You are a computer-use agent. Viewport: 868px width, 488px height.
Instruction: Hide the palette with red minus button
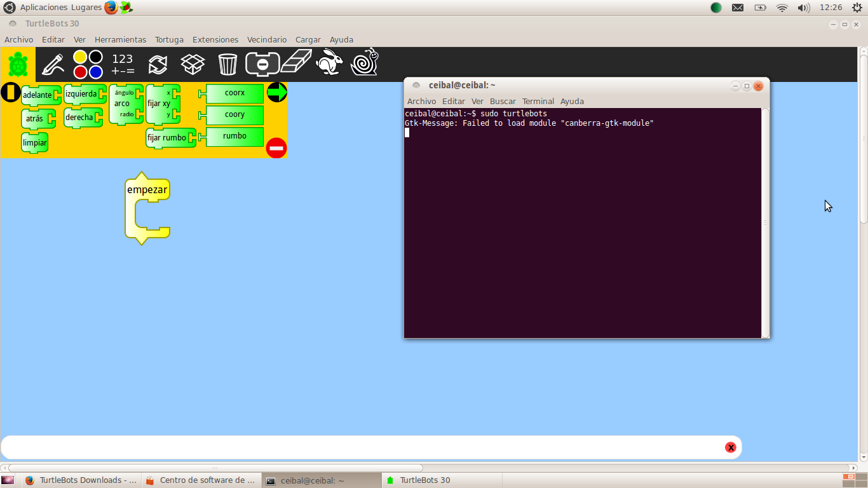click(276, 148)
